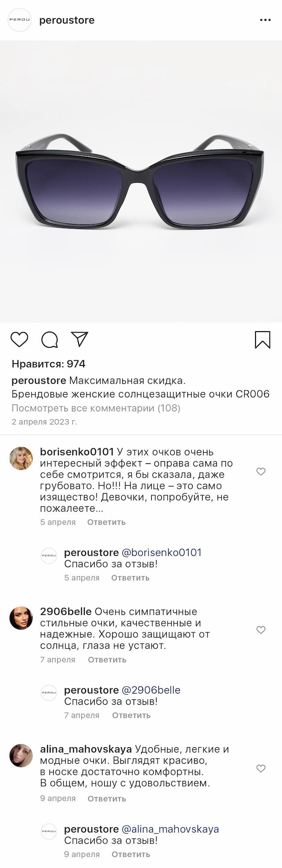Open borisenko0101's profile picture
Screen dimensions: 282x868
[x=21, y=458]
